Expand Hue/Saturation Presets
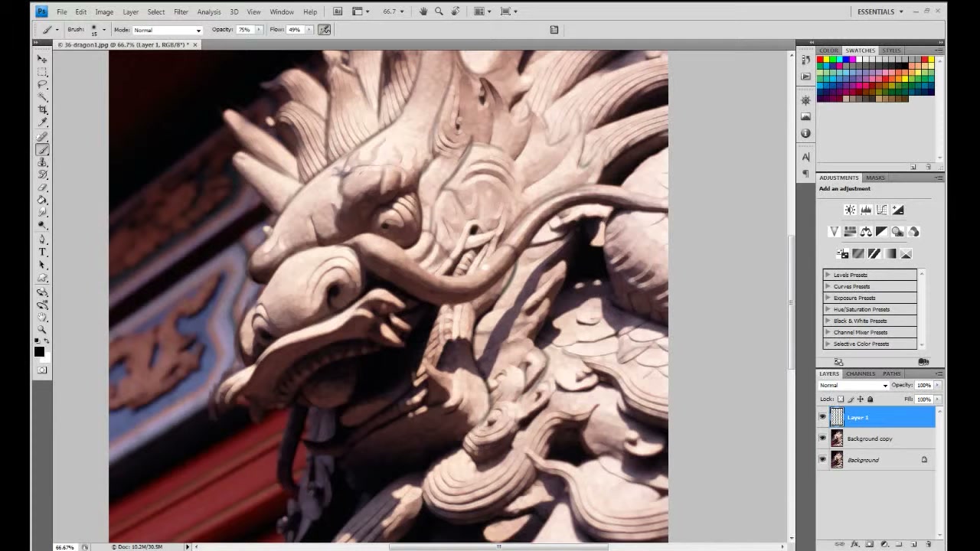The width and height of the screenshot is (980, 551). click(828, 309)
